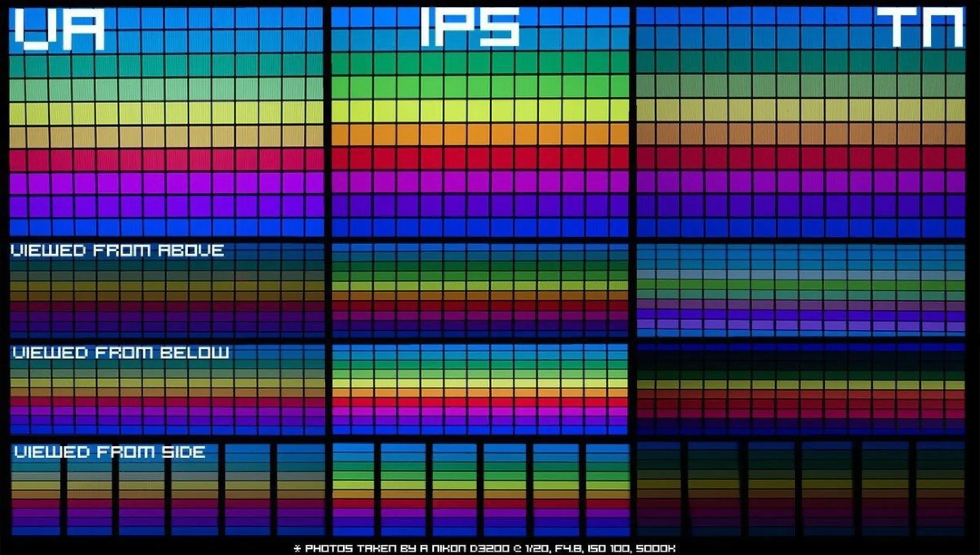Click the bright green row in IPS front view

click(480, 87)
